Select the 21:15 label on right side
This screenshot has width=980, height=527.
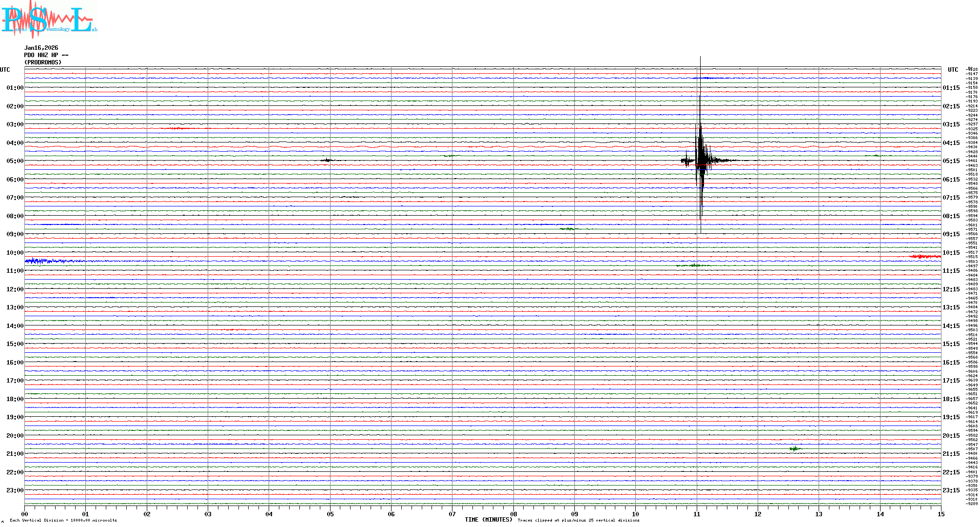951,454
